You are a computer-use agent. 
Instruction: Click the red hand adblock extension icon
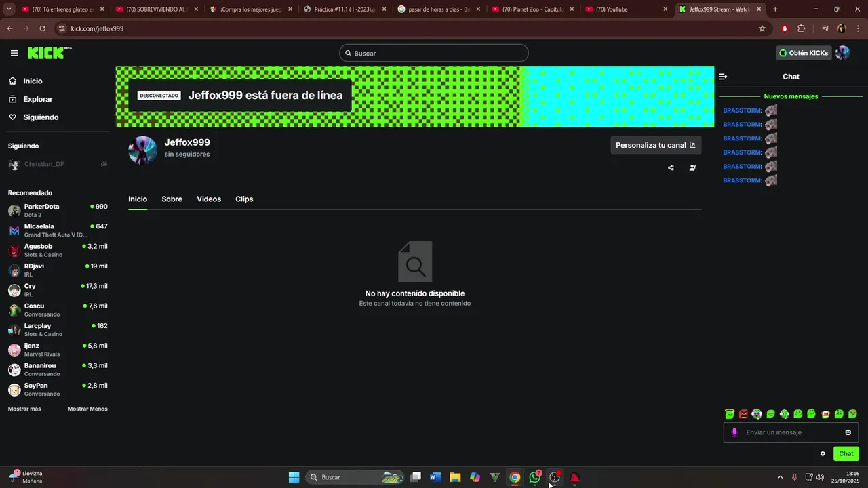(x=785, y=28)
